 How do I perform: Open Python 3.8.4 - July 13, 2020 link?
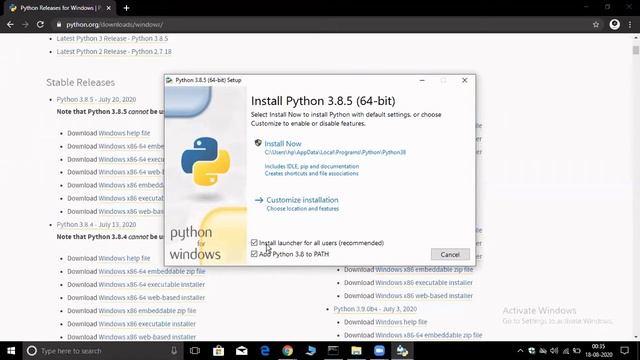click(x=96, y=224)
